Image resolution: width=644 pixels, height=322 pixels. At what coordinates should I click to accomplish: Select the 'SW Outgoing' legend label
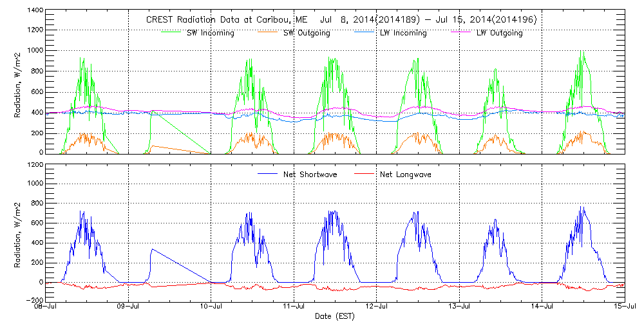coord(307,33)
